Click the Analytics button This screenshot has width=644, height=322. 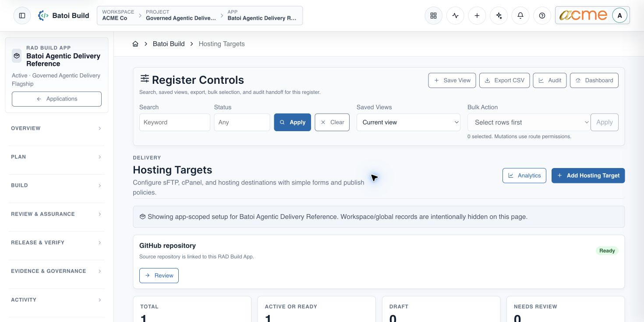pos(524,175)
